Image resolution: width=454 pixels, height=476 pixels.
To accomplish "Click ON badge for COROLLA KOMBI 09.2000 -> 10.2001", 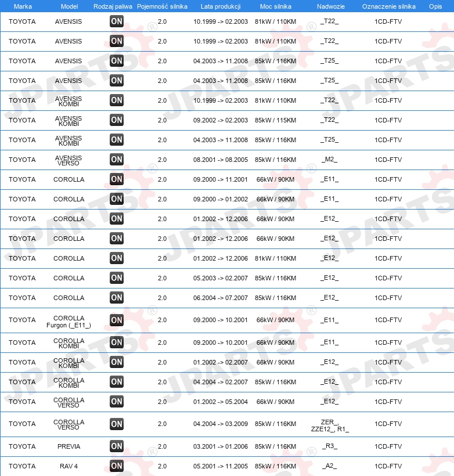I will (117, 342).
